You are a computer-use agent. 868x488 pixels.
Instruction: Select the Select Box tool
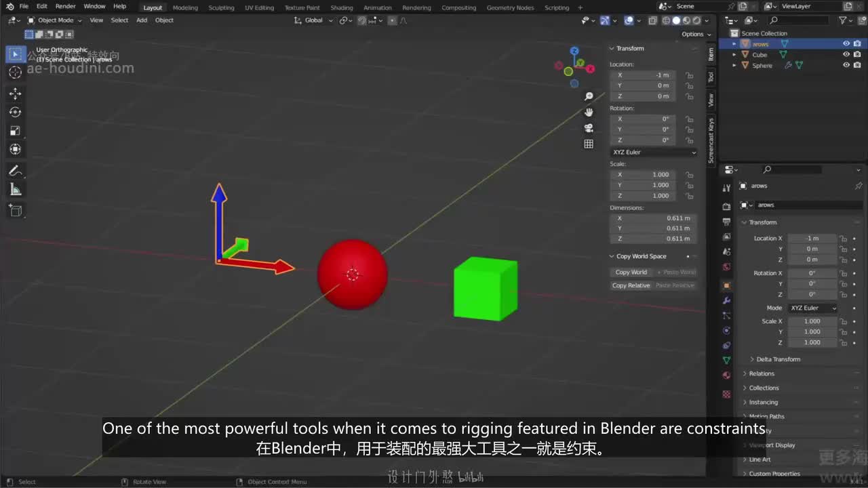click(15, 54)
